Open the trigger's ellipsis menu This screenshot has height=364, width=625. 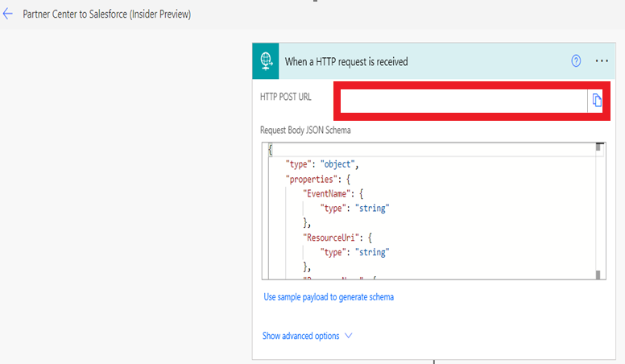click(x=602, y=61)
